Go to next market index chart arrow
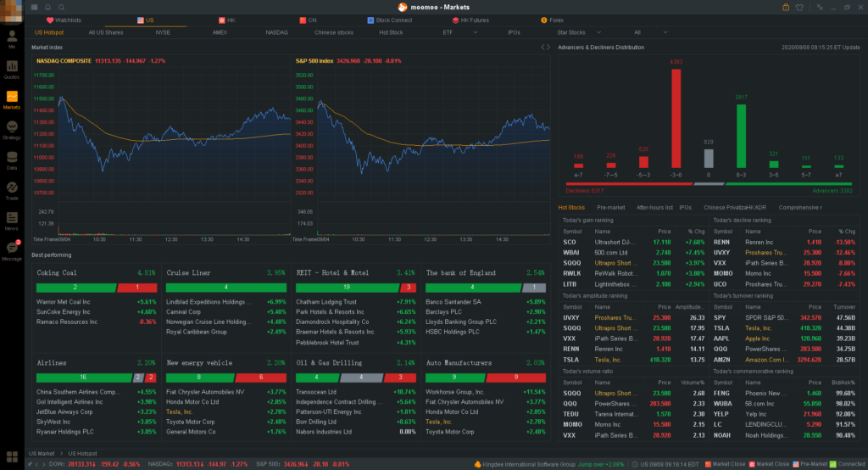Image resolution: width=868 pixels, height=470 pixels. pyautogui.click(x=548, y=48)
